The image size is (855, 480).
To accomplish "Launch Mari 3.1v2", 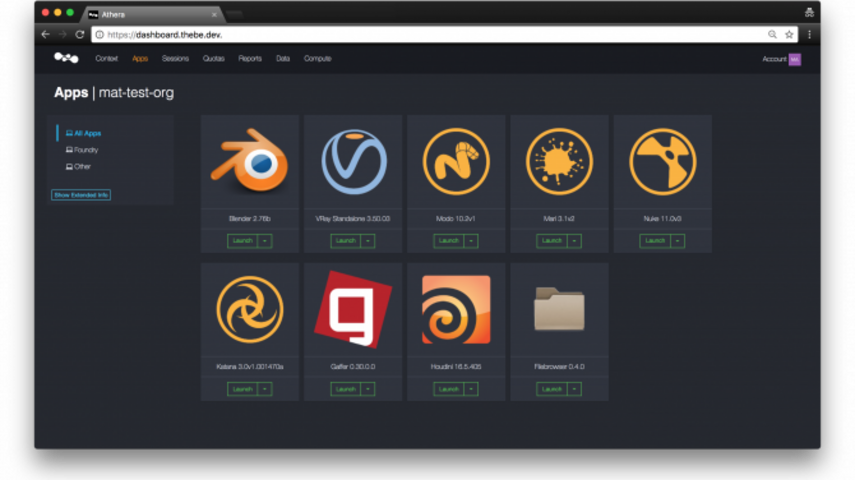I will (x=552, y=241).
